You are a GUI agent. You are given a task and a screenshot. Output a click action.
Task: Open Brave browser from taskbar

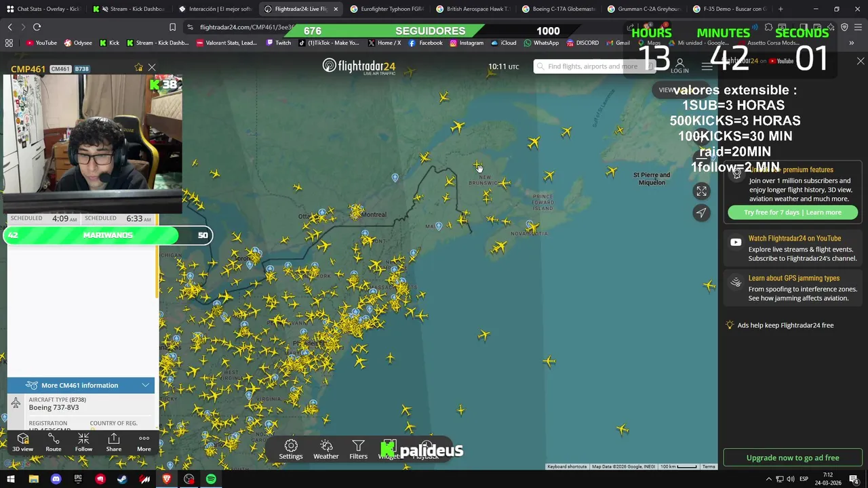point(167,479)
